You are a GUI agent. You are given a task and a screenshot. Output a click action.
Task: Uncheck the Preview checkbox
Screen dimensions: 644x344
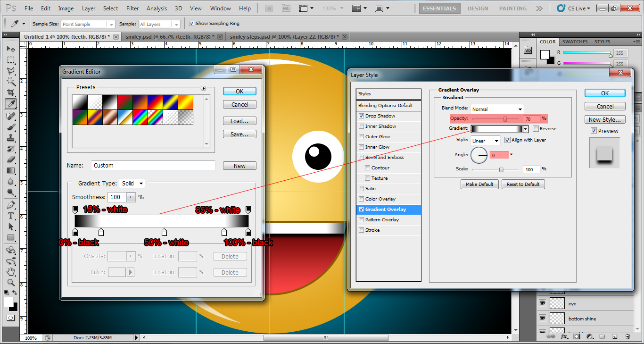tap(594, 131)
